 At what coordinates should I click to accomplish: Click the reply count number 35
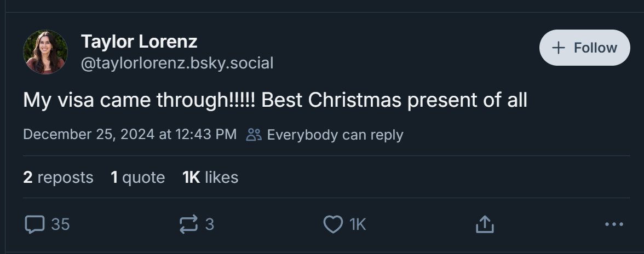tap(60, 224)
